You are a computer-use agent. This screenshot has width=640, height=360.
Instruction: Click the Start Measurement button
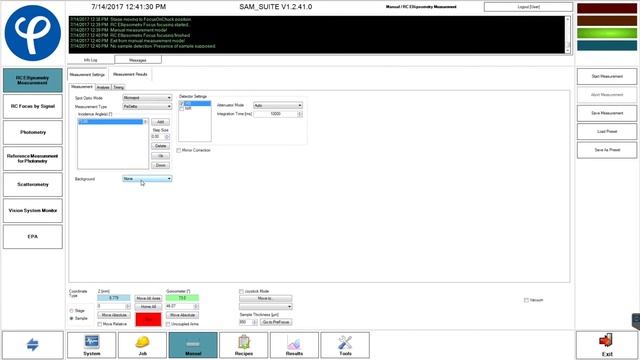coord(607,76)
